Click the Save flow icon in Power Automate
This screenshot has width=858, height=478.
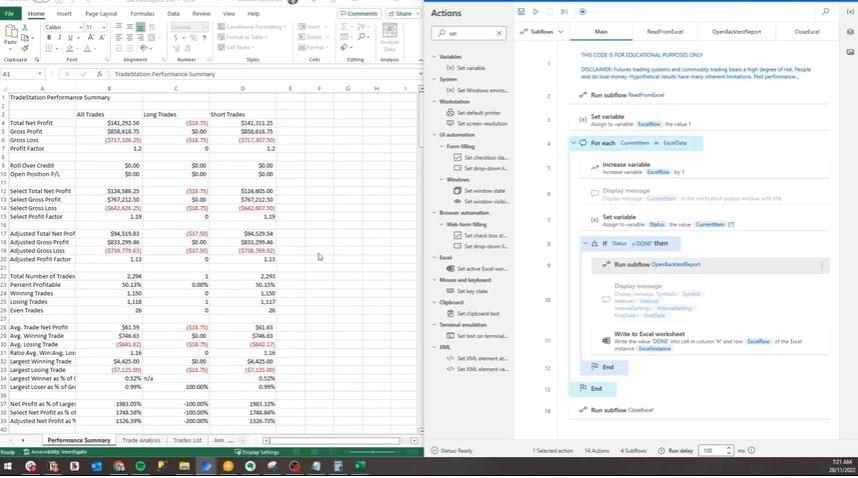522,12
